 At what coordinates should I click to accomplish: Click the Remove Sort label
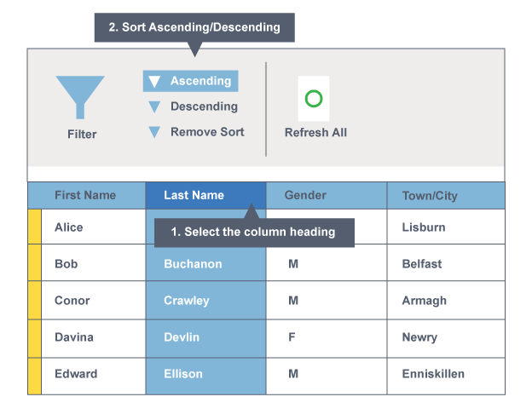[207, 132]
